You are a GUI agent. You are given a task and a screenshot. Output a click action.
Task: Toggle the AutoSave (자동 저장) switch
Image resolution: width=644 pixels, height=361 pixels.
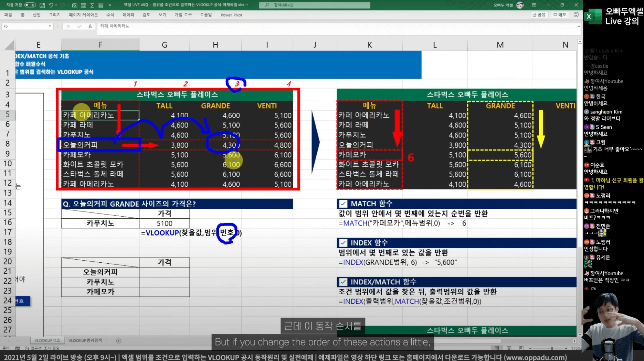(x=30, y=5)
